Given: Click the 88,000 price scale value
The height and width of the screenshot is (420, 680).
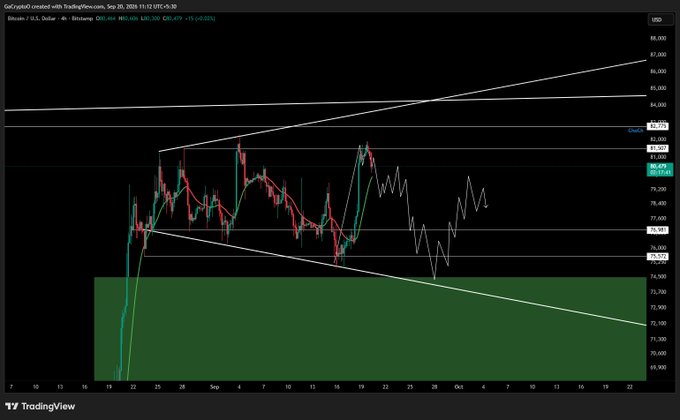Looking at the screenshot, I should 658,38.
